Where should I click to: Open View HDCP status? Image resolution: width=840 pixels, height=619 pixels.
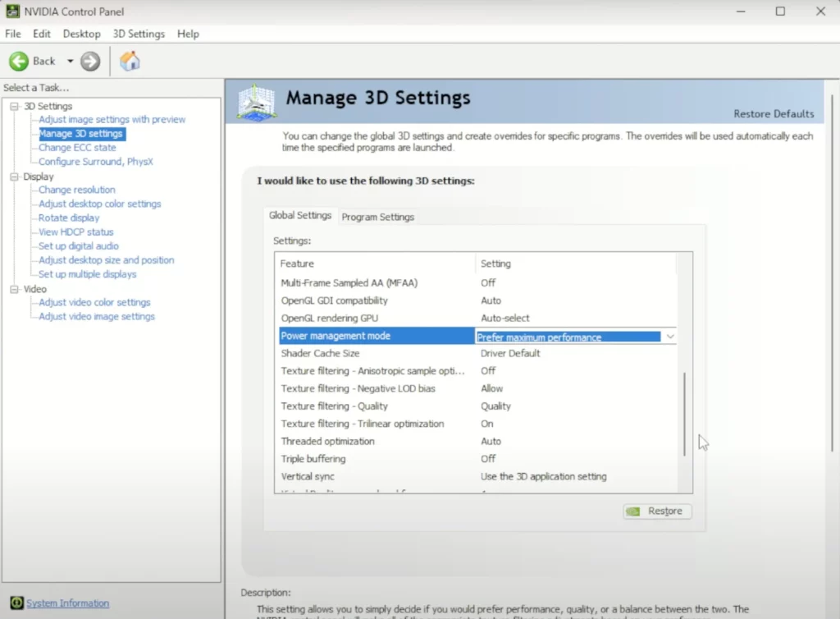click(76, 232)
